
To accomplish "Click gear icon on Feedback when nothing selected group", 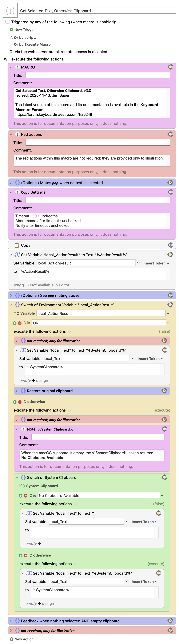I will point(170,621).
